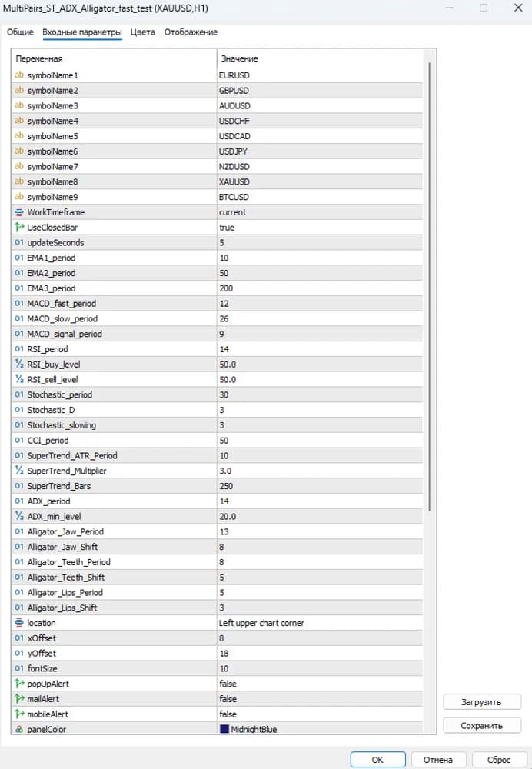Click the integer icon beside MACD_fast_period
This screenshot has height=769, width=532.
pyautogui.click(x=19, y=303)
